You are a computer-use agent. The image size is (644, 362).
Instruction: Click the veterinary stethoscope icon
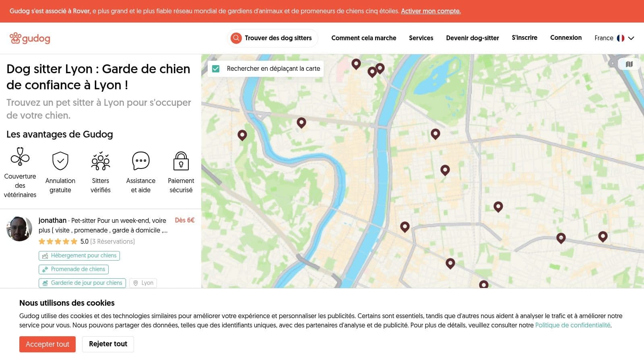[x=20, y=157]
